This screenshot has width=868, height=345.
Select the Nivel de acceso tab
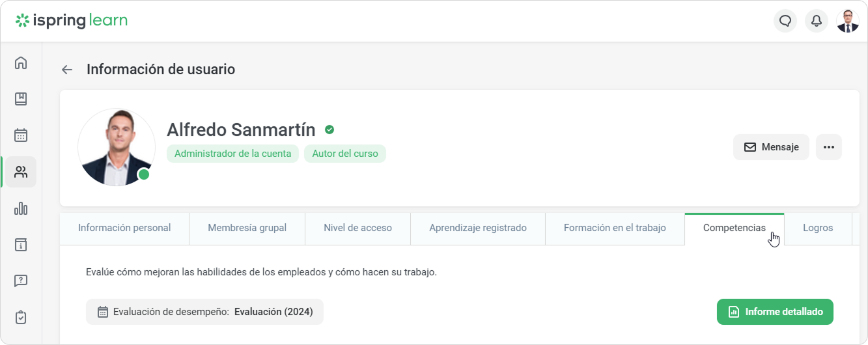357,228
